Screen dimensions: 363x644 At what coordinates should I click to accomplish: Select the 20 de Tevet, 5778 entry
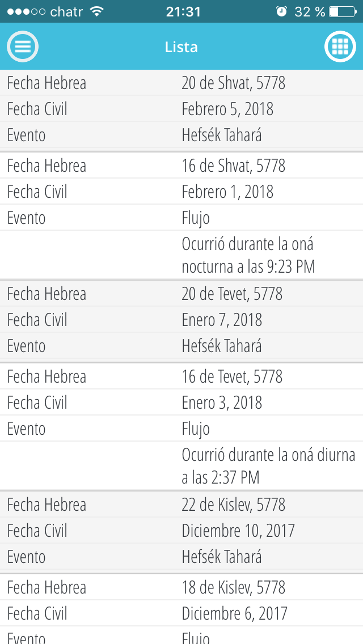point(232,294)
